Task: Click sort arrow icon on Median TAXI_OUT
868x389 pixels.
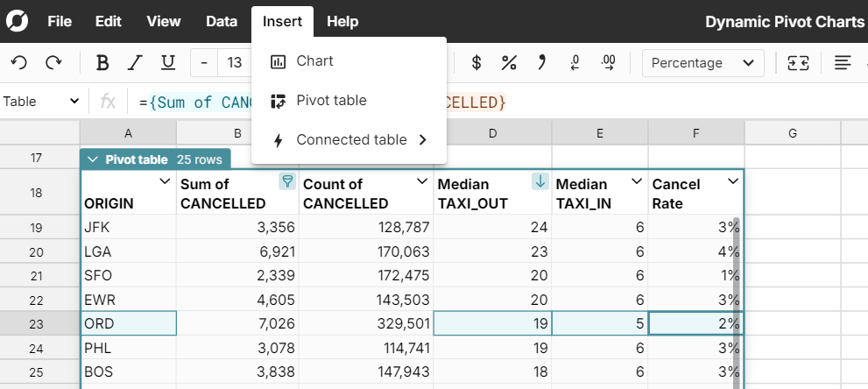Action: point(540,181)
